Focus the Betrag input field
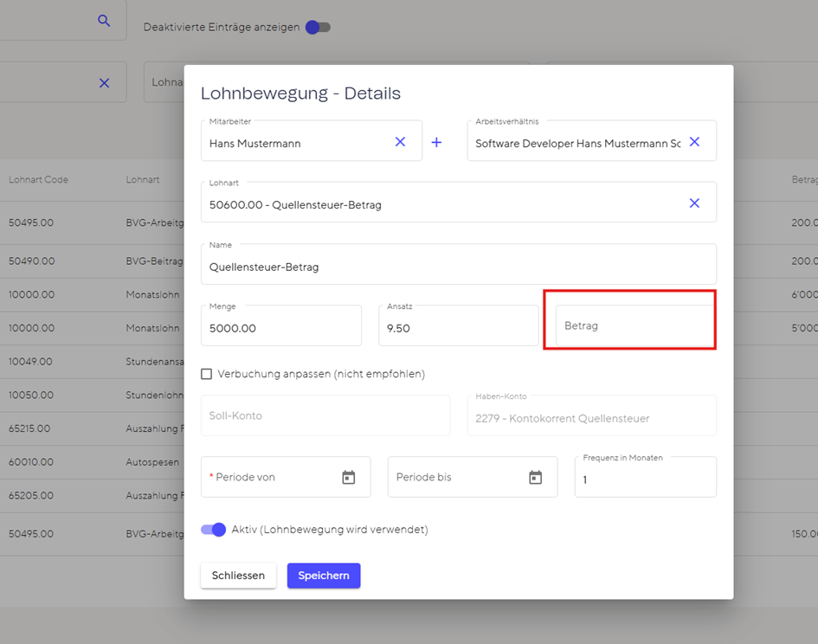 tap(635, 325)
